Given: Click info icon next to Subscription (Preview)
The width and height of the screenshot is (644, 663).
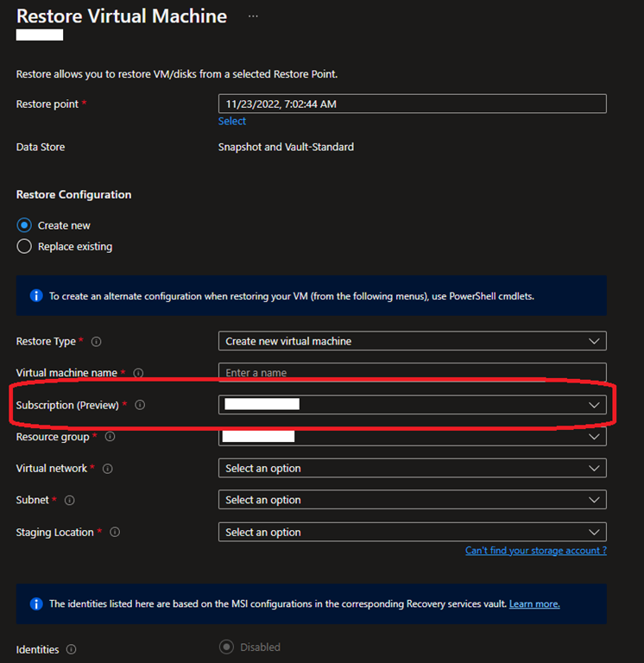Looking at the screenshot, I should [140, 405].
